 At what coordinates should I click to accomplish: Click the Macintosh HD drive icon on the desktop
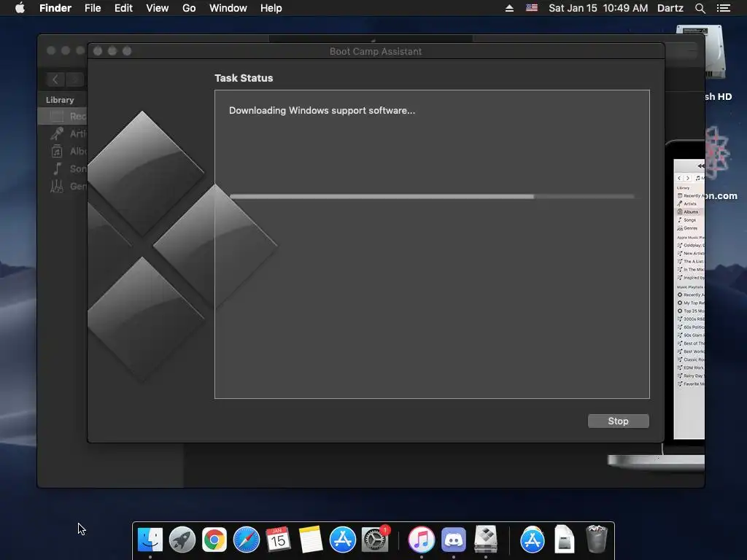point(715,52)
